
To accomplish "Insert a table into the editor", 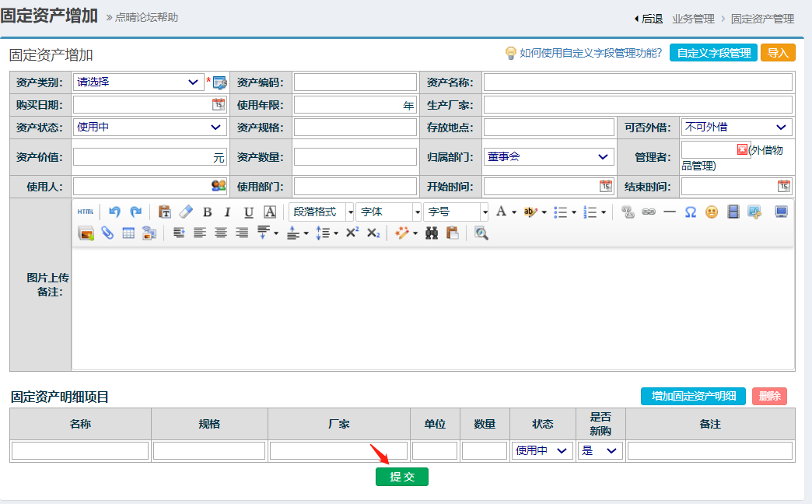I will (x=128, y=233).
